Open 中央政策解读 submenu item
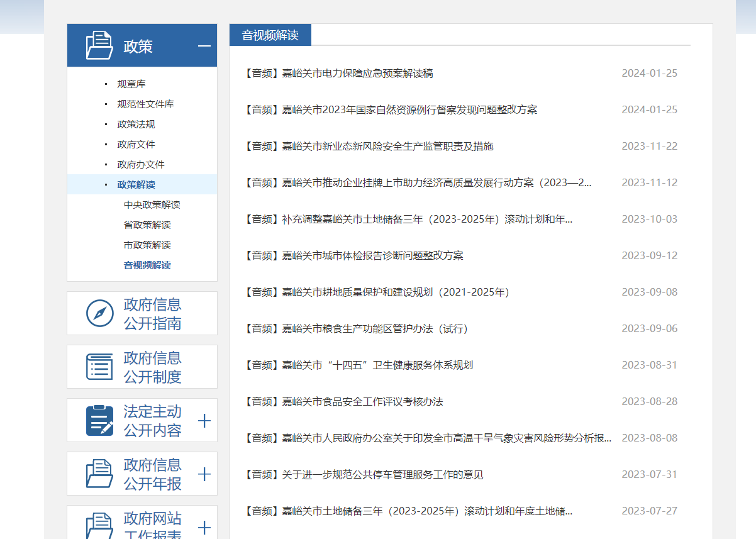This screenshot has height=539, width=756. point(152,204)
